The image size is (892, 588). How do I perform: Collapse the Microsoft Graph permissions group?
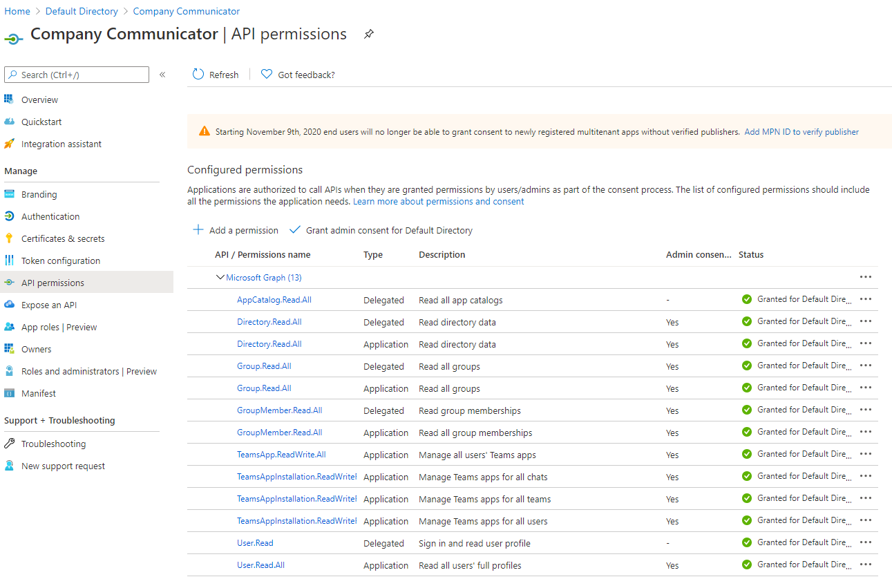220,277
